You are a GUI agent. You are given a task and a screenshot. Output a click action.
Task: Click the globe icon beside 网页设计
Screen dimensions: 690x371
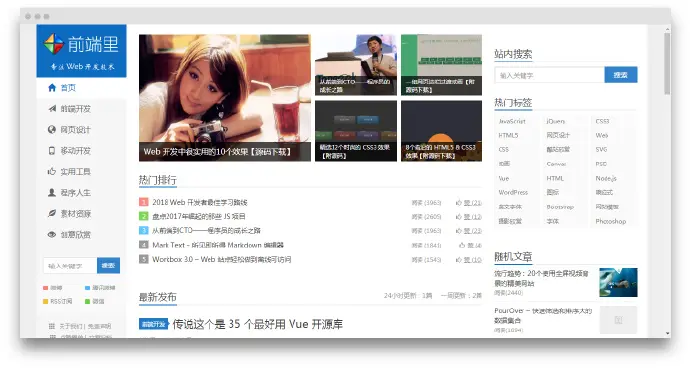click(52, 129)
